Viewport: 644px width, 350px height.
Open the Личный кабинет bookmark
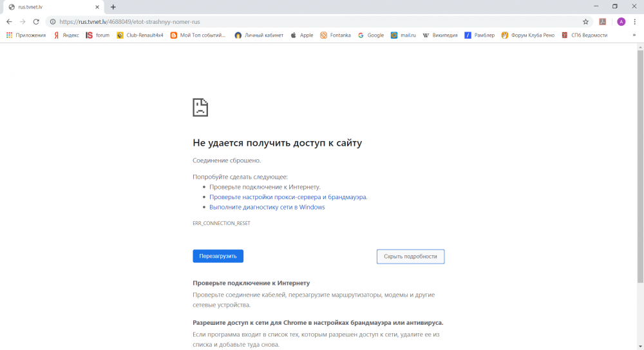coord(259,35)
